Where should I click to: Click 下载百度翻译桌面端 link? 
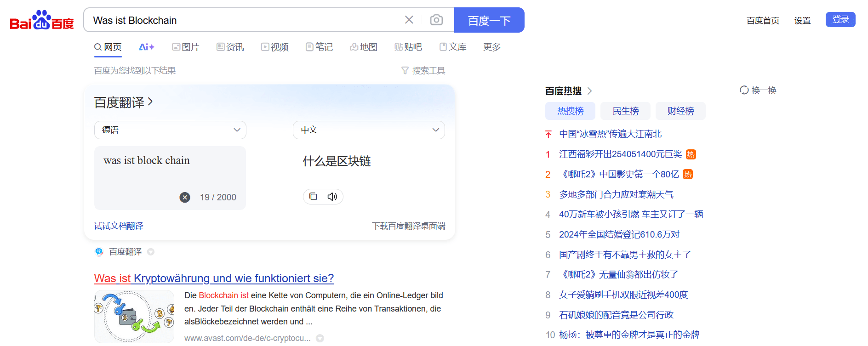(409, 226)
